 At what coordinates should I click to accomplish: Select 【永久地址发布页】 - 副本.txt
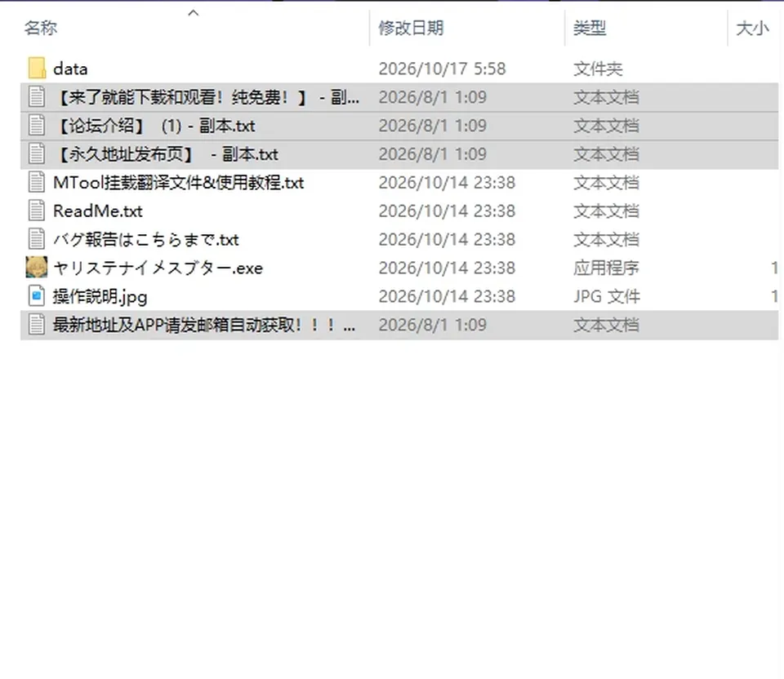point(166,154)
